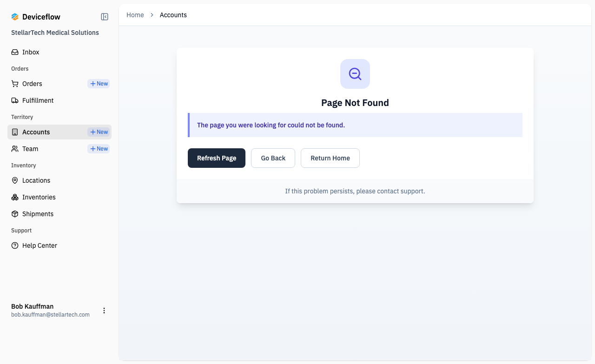Click the Deviceflow logo icon
Screen dimensions: 595x364
(15, 17)
